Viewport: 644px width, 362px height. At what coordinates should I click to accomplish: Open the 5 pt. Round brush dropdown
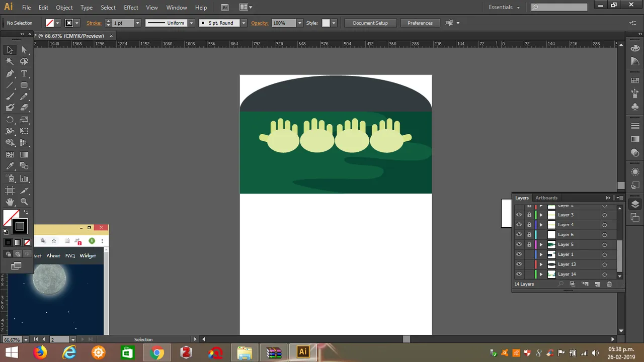(244, 23)
